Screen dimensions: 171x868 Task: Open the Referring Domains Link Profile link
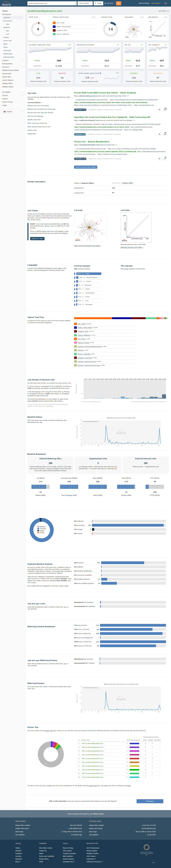[132, 247]
